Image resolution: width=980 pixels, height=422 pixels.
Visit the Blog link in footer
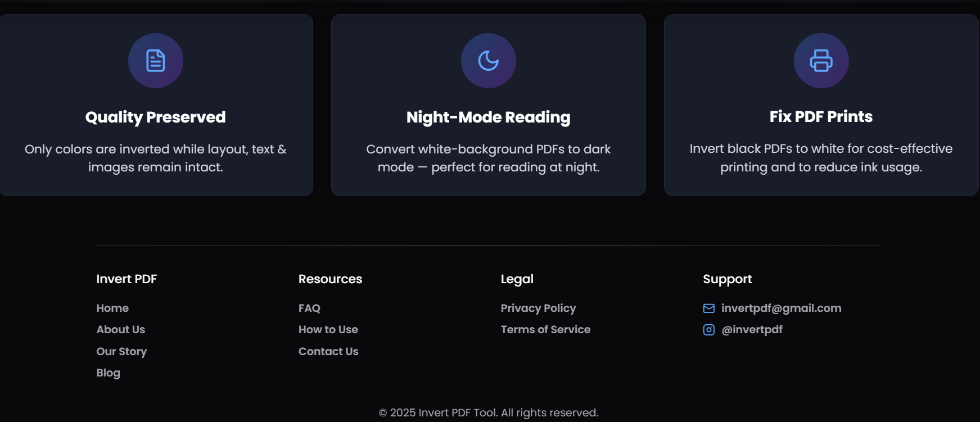coord(109,373)
